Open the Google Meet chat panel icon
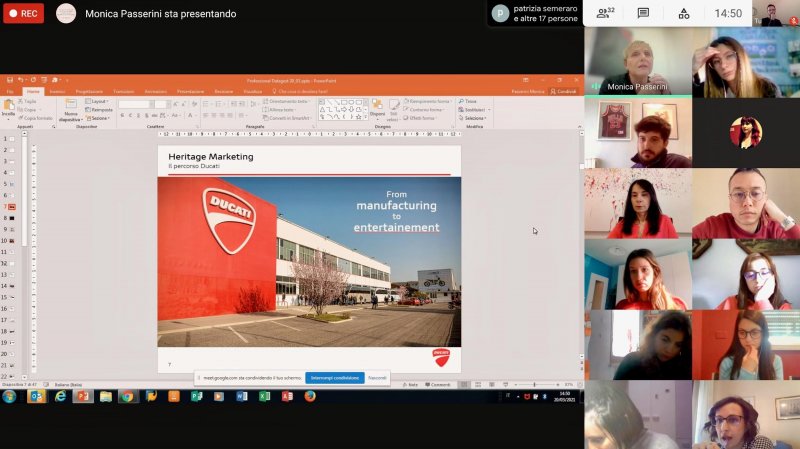Screen dimensions: 800x449 (x=643, y=13)
